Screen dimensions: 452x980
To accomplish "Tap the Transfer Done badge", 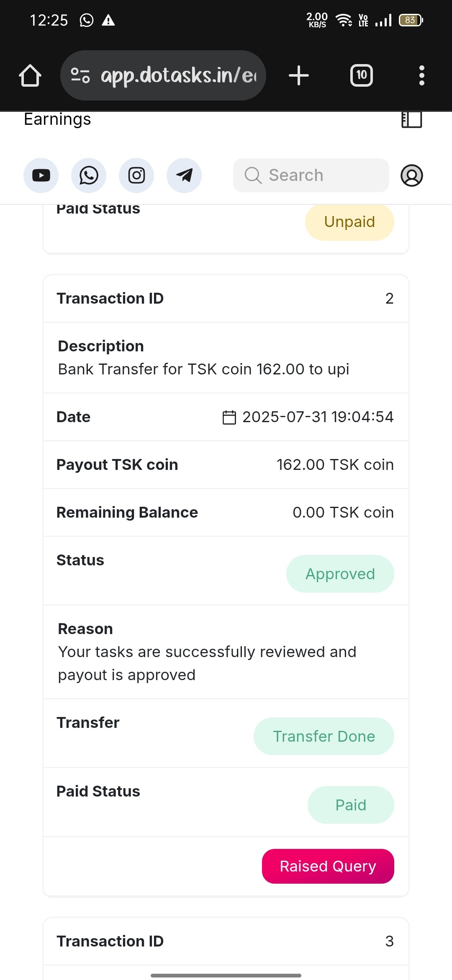I will tap(324, 736).
